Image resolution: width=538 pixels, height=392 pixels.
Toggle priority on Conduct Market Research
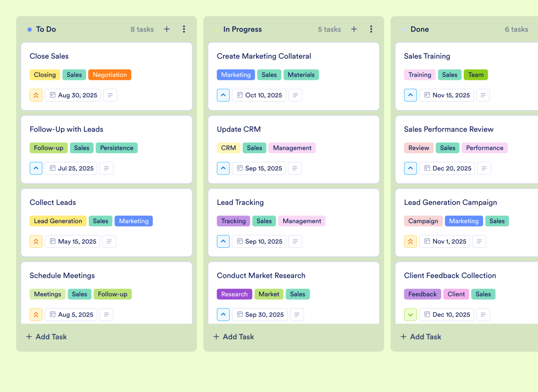[223, 314]
